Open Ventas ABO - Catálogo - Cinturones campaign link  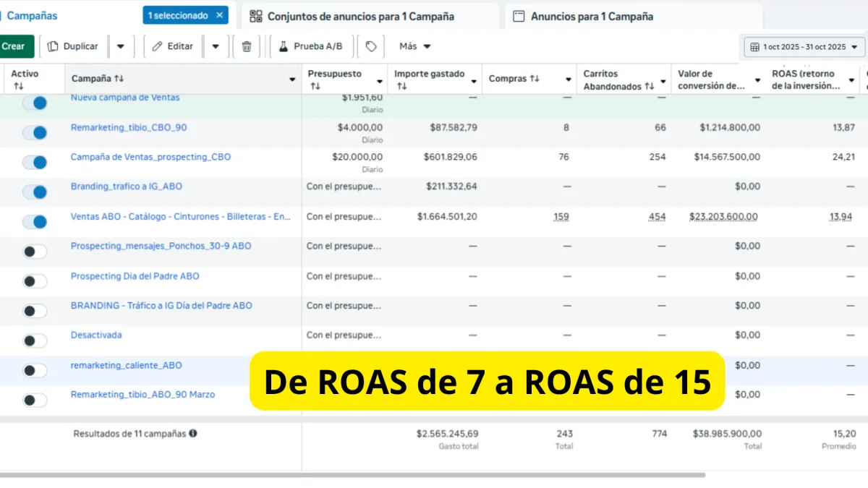tap(181, 216)
